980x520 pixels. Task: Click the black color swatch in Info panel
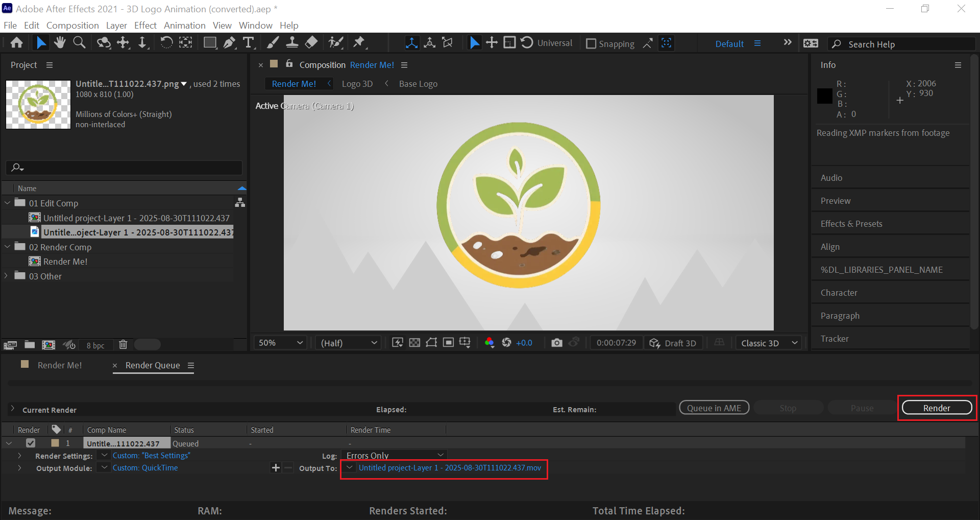coord(824,96)
